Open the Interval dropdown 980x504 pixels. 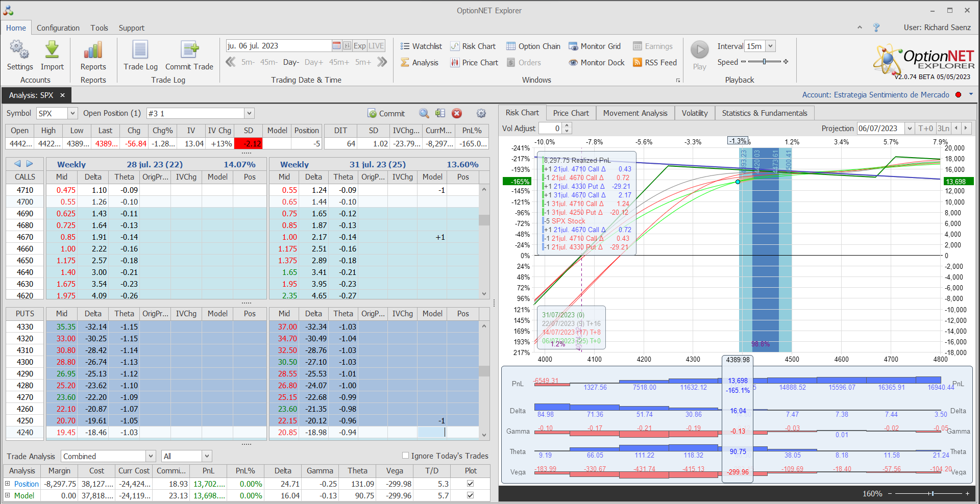(x=770, y=46)
